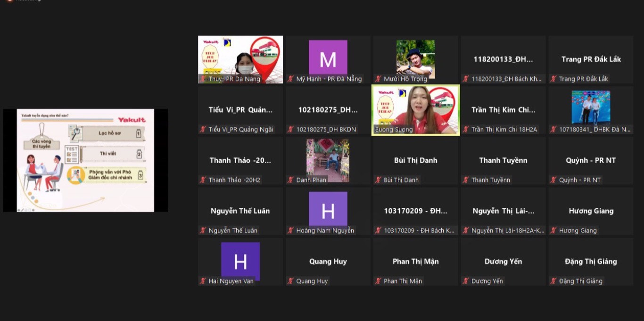Image resolution: width=644 pixels, height=321 pixels.
Task: Open the shared Yakult recruitment slide
Action: (85, 160)
